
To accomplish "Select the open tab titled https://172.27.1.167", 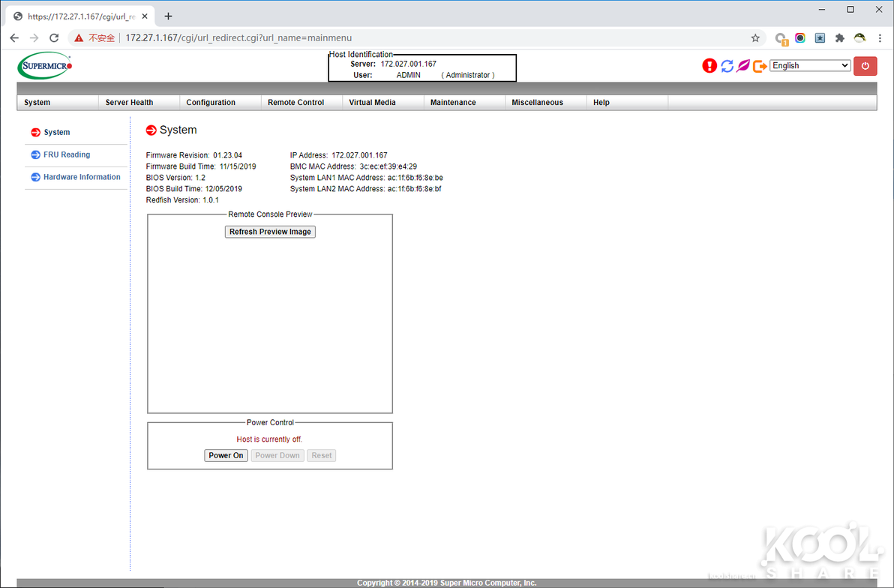I will coord(81,16).
